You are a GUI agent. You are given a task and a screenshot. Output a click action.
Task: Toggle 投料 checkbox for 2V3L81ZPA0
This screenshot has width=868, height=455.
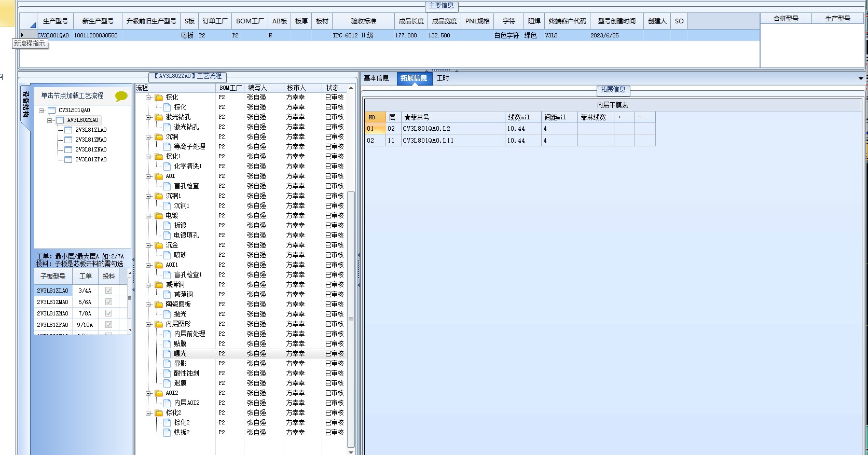[x=108, y=325]
